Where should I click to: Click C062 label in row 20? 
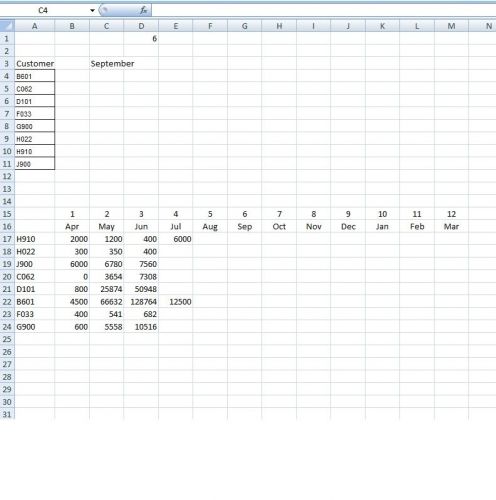pyautogui.click(x=35, y=277)
